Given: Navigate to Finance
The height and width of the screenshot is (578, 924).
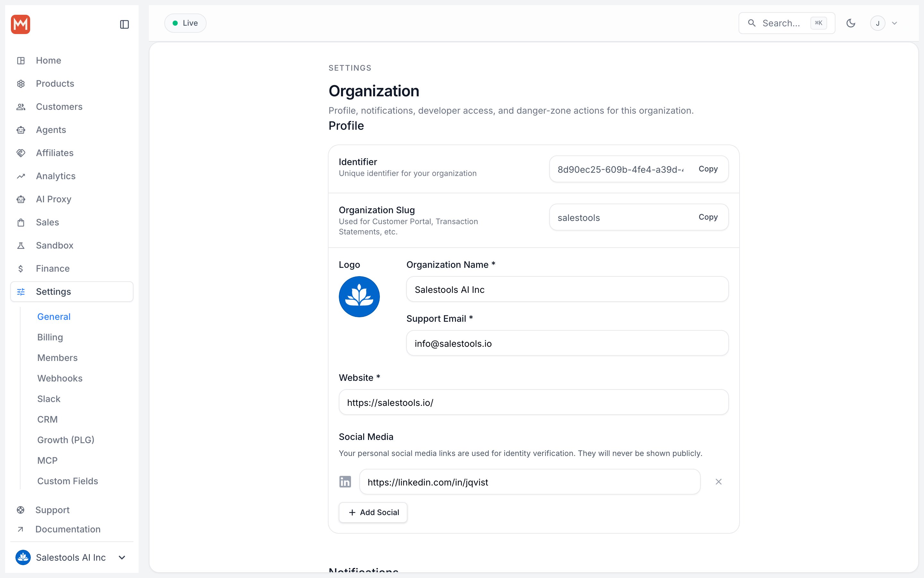Looking at the screenshot, I should click(72, 269).
